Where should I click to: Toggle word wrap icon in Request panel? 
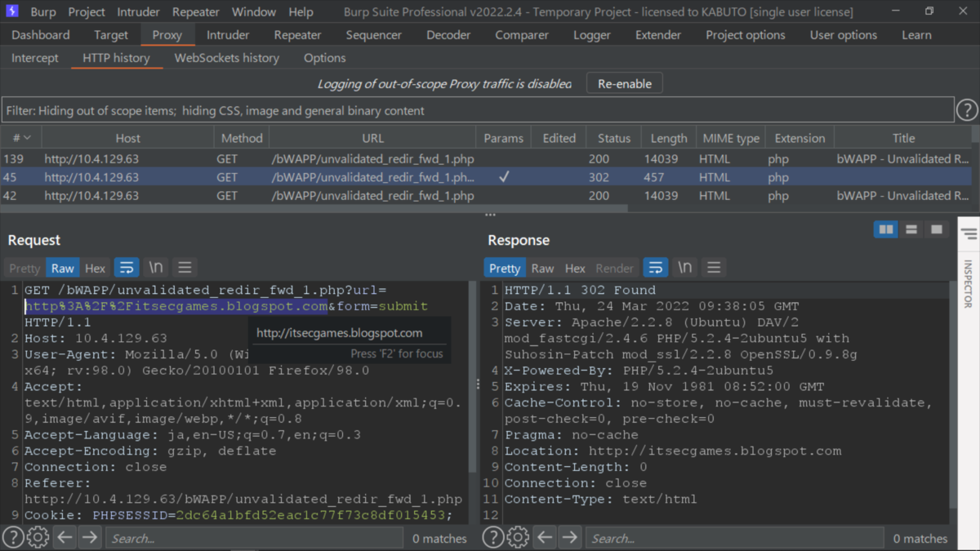coord(127,268)
